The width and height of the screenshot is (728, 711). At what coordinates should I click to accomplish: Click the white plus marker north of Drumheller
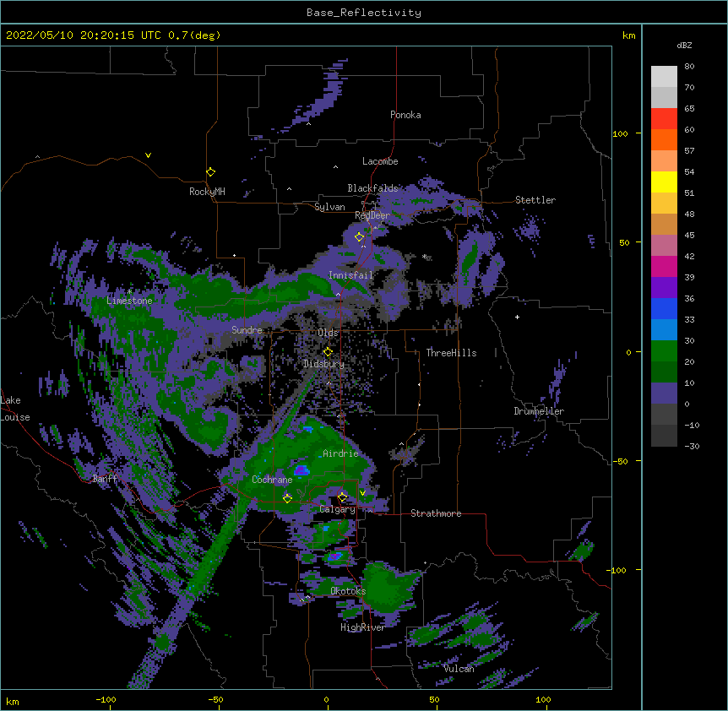[517, 317]
